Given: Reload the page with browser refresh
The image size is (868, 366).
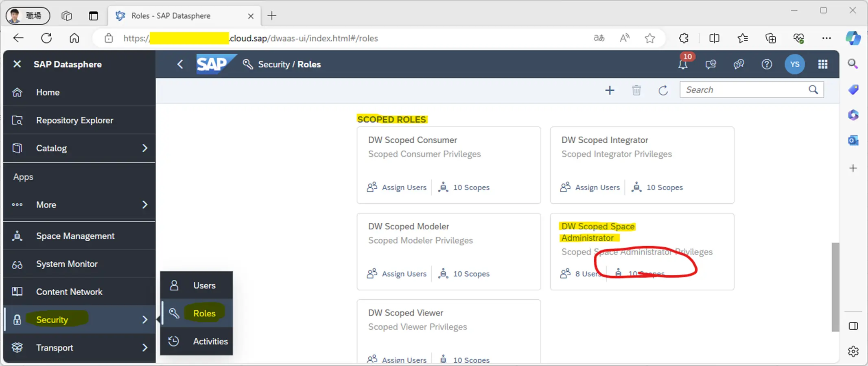Looking at the screenshot, I should (x=46, y=38).
